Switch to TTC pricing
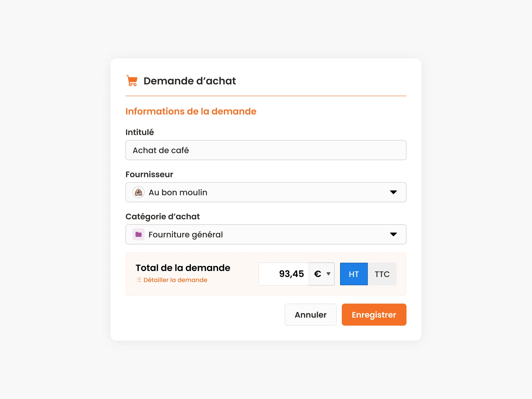 pyautogui.click(x=382, y=274)
